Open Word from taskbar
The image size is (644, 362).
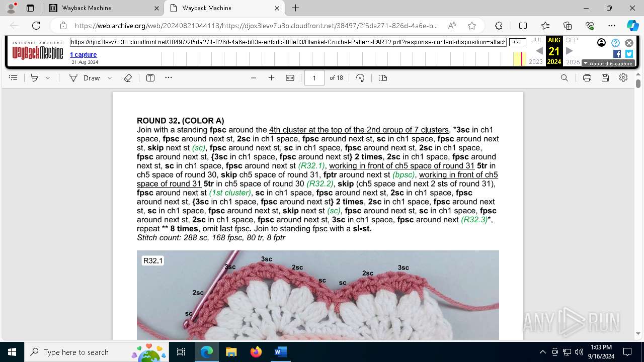click(x=280, y=352)
